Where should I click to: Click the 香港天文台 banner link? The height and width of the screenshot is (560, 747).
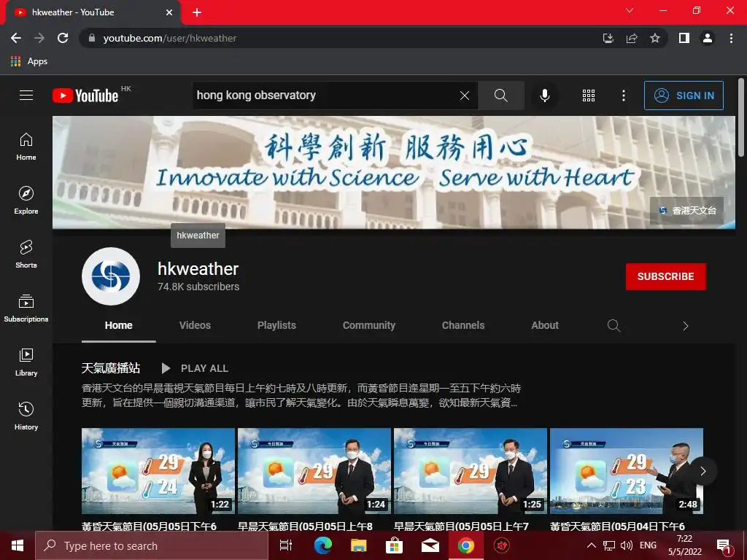coord(687,211)
